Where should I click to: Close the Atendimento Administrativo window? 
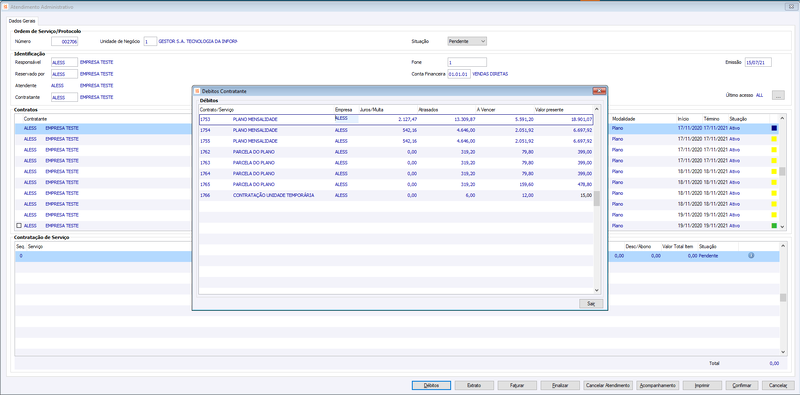pyautogui.click(x=791, y=7)
